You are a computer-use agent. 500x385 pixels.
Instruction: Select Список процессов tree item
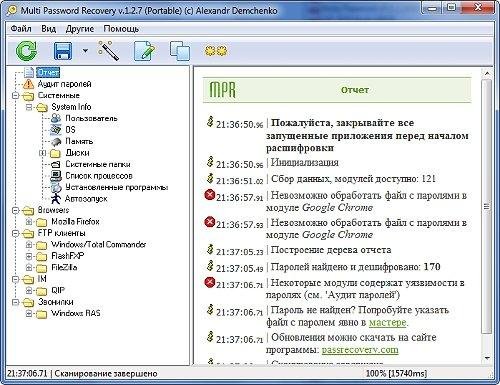tap(99, 176)
